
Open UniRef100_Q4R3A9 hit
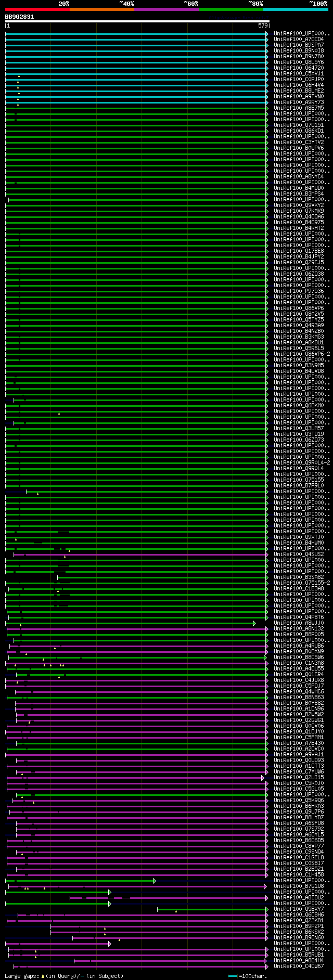coord(299,326)
